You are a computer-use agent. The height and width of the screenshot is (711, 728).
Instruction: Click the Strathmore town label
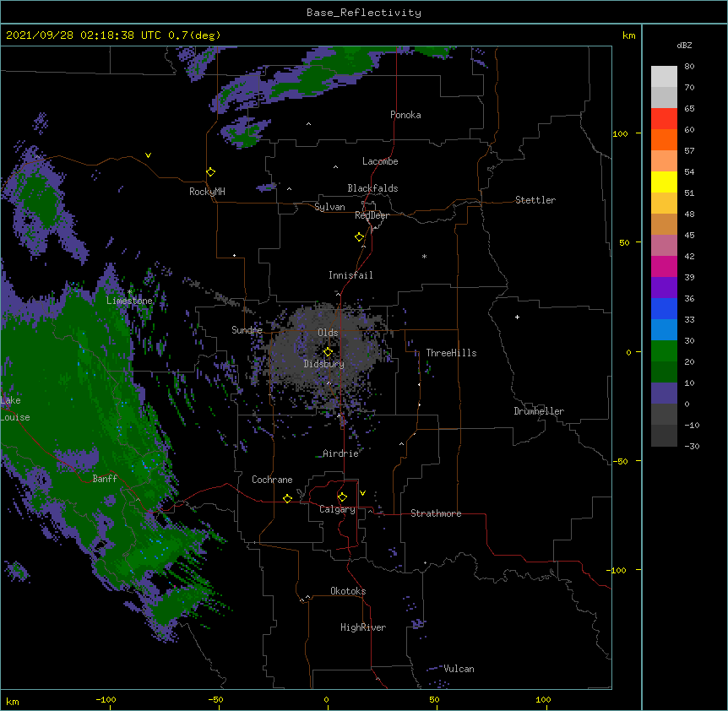coord(436,513)
